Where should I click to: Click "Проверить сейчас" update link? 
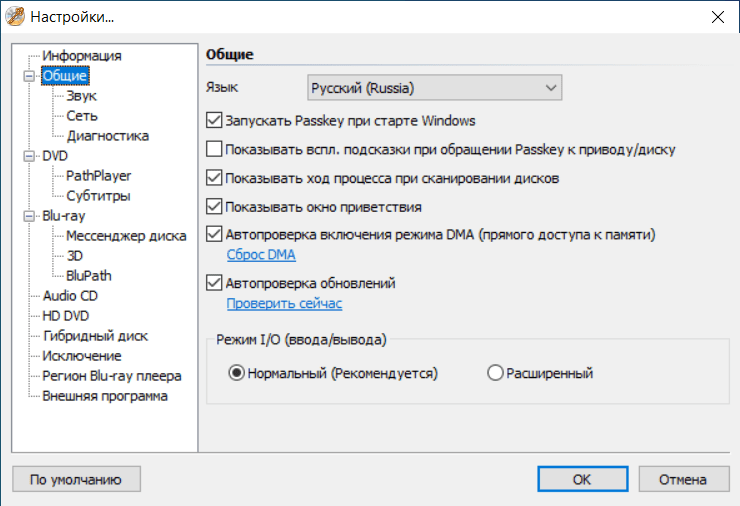(284, 304)
